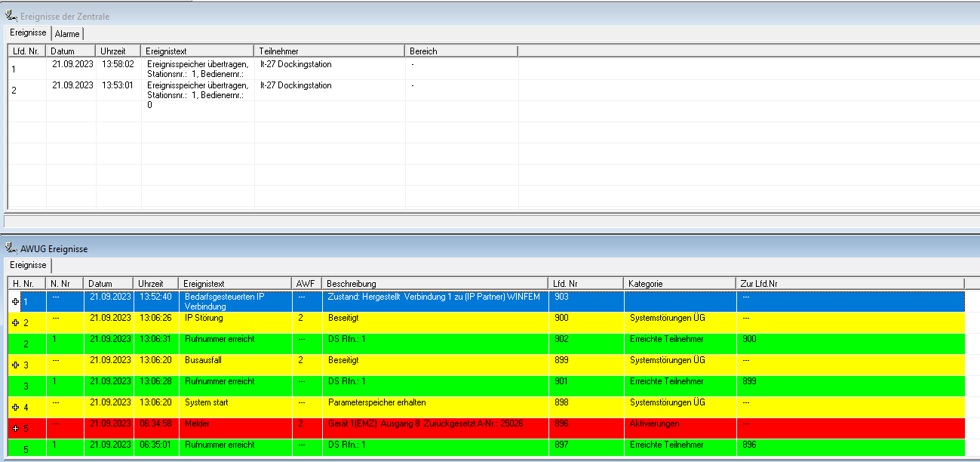Expand the IP Störung row plus icon

[x=16, y=322]
